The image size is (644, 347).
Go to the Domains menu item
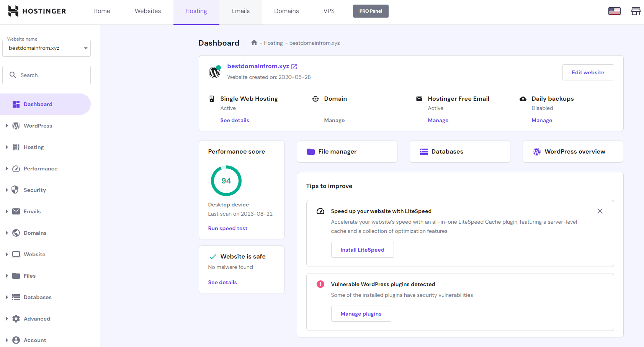pyautogui.click(x=286, y=11)
